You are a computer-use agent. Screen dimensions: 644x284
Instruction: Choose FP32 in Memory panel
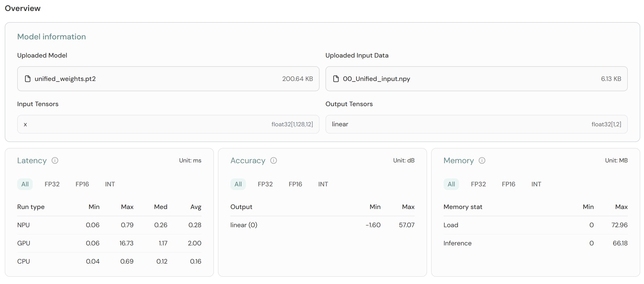478,184
